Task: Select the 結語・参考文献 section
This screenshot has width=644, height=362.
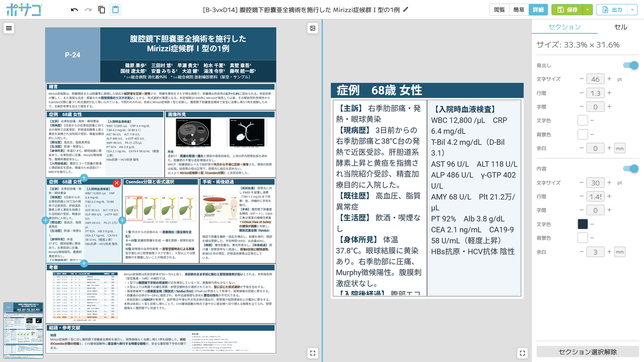Action: pyautogui.click(x=161, y=339)
